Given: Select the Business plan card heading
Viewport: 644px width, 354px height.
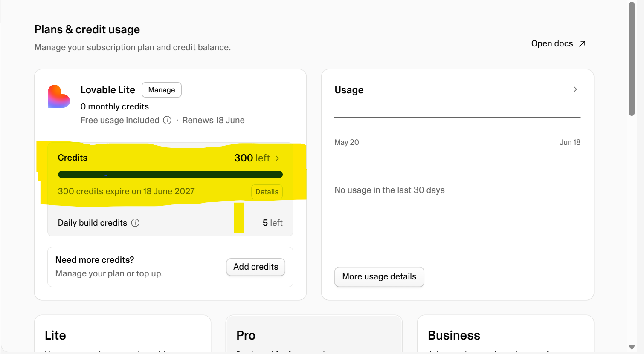Looking at the screenshot, I should click(x=454, y=335).
